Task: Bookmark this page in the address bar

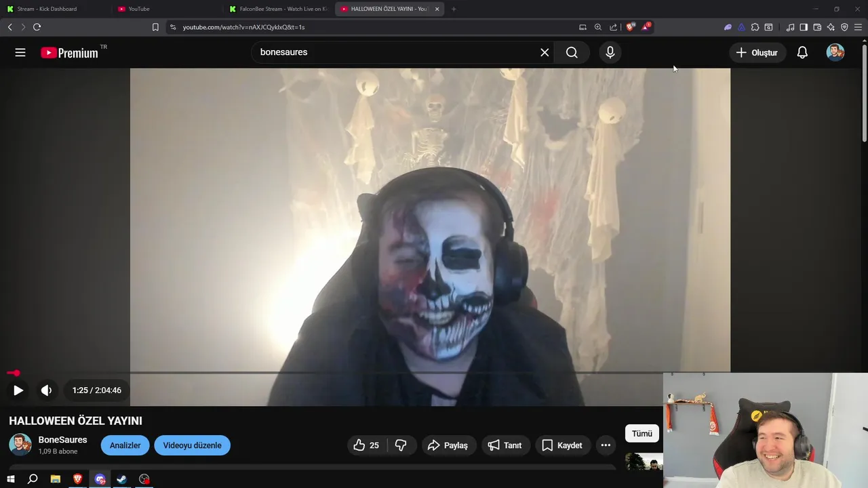Action: 155,27
